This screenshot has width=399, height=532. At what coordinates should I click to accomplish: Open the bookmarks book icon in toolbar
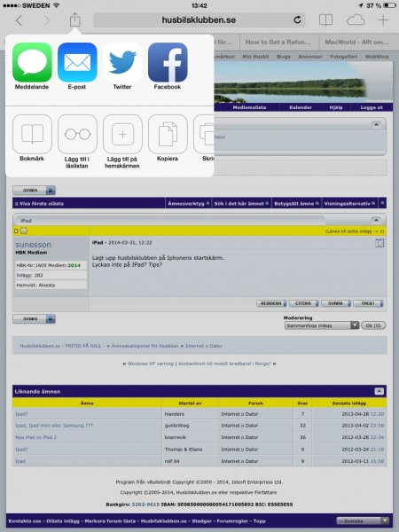point(325,20)
